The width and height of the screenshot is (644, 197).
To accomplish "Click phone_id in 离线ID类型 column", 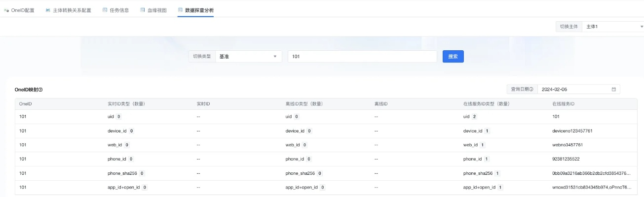I will pos(295,159).
